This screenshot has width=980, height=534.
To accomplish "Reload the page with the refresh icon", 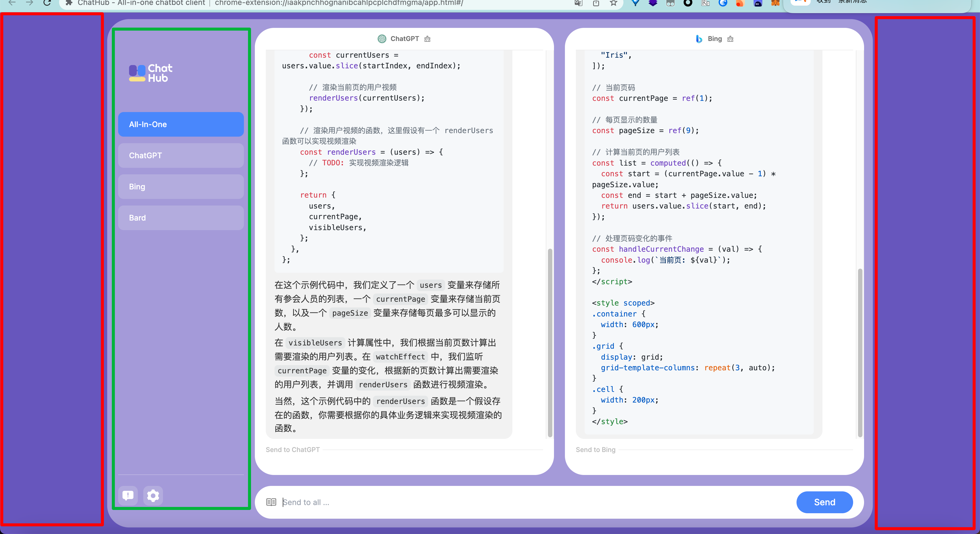I will (48, 3).
